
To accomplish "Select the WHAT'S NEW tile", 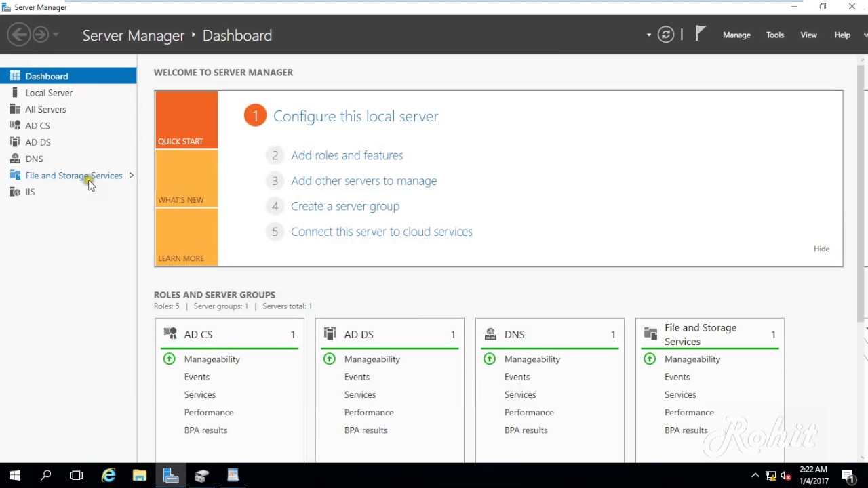I will point(186,179).
